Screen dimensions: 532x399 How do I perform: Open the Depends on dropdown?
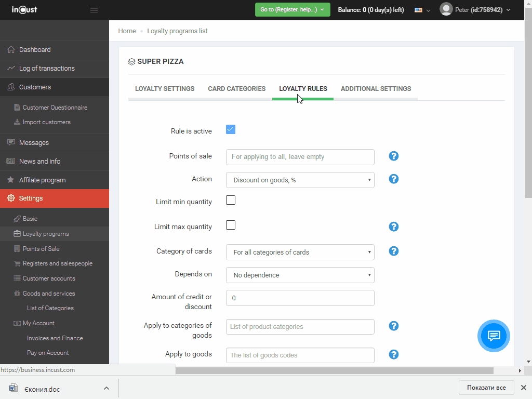pos(300,275)
